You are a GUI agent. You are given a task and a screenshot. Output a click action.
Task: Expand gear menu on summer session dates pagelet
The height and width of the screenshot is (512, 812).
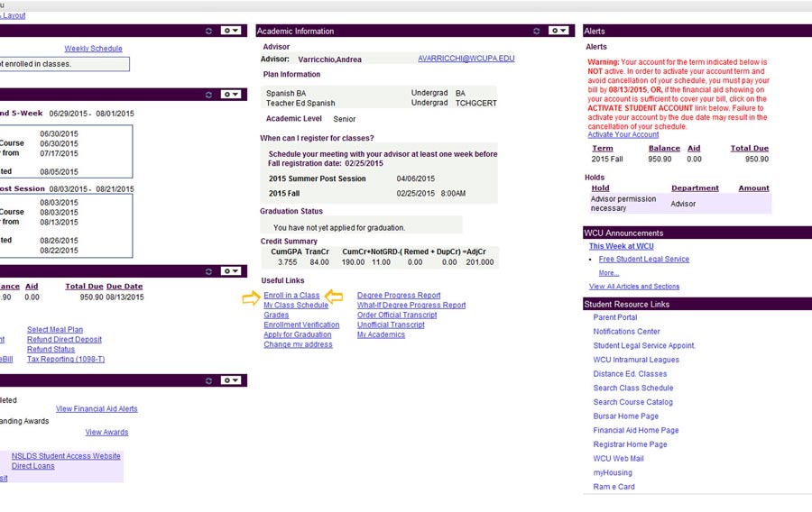[231, 94]
